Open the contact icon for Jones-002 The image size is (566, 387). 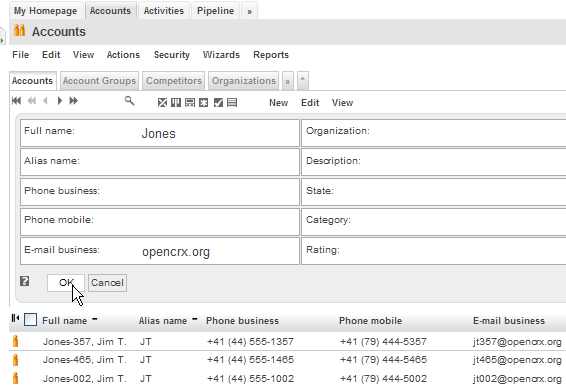pos(16,378)
